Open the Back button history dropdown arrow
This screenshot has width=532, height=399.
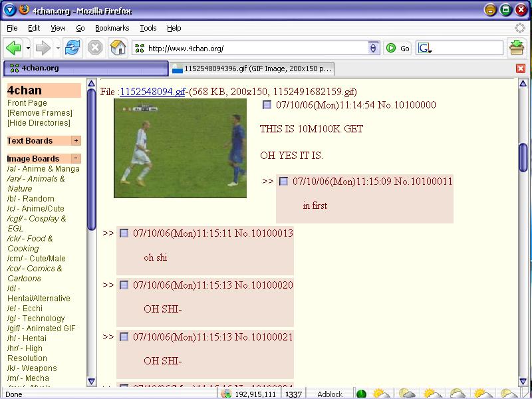point(28,48)
